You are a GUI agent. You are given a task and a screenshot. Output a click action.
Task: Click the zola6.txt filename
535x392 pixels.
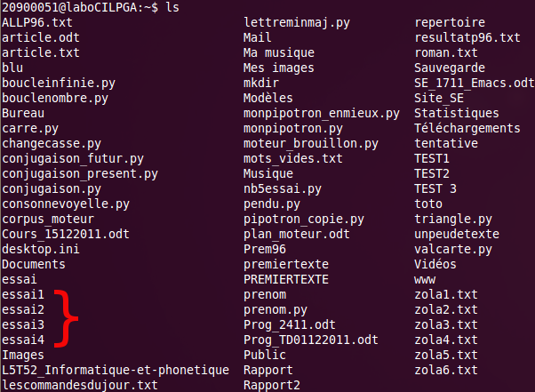[x=446, y=370]
